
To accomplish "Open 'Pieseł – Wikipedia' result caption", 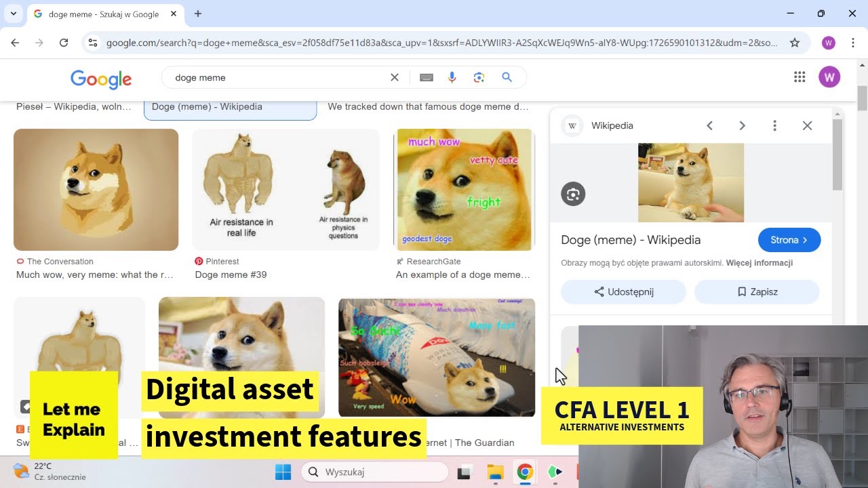I will click(74, 106).
